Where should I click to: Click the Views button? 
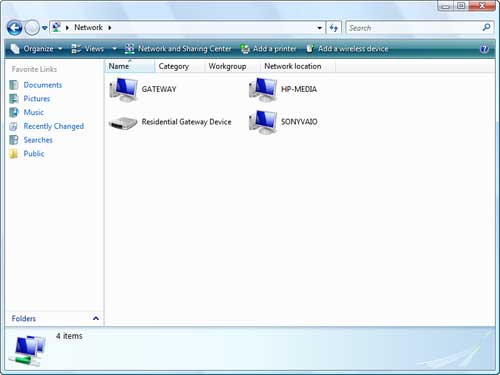[x=88, y=49]
